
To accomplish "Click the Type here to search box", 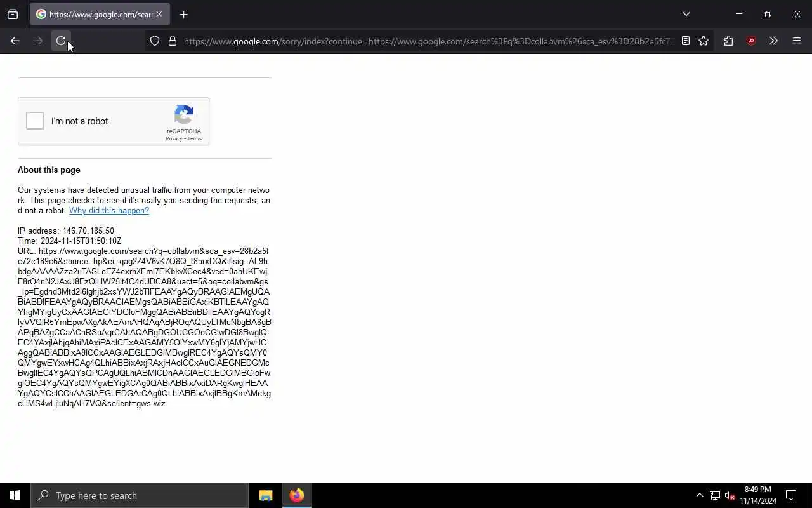I will pos(140,495).
